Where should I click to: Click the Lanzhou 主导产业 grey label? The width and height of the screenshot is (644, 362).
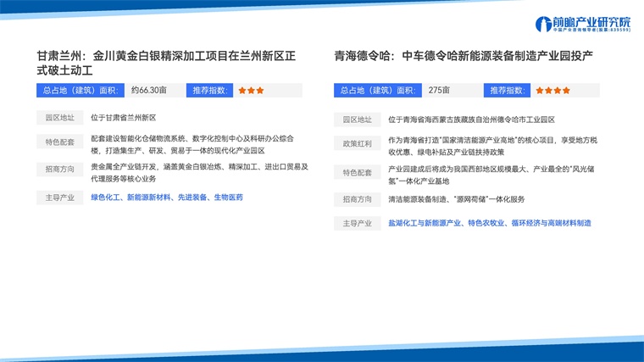tap(60, 198)
